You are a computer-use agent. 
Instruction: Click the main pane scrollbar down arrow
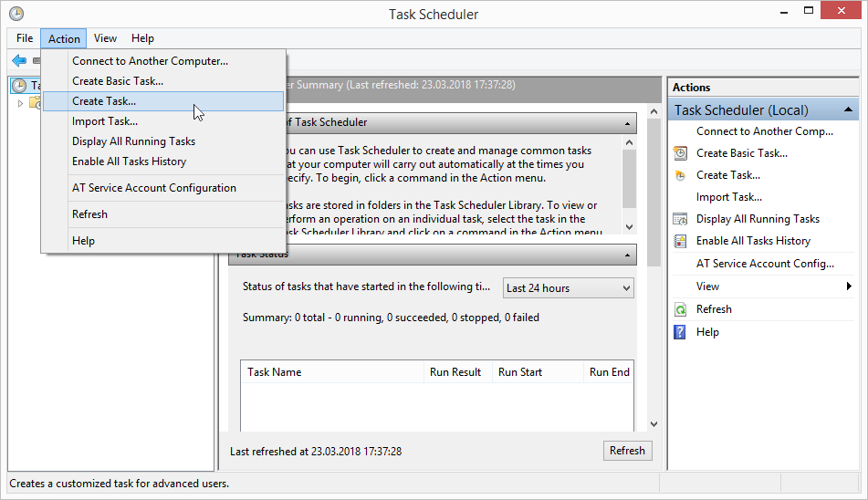click(x=654, y=424)
